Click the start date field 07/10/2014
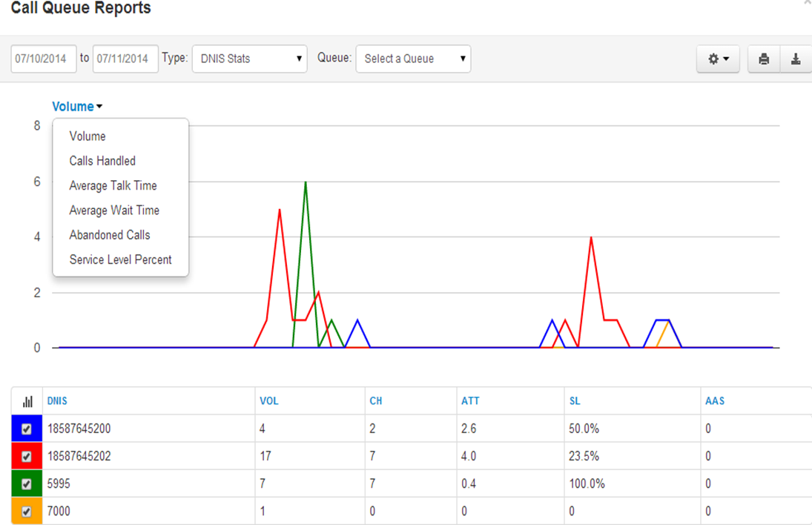Viewport: 812px width, 525px height. 44,59
